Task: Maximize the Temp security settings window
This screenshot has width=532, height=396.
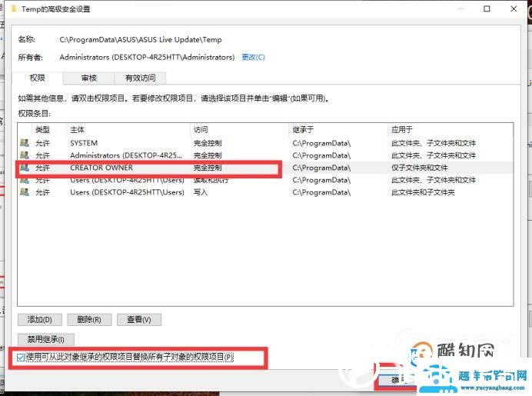Action: (487, 8)
